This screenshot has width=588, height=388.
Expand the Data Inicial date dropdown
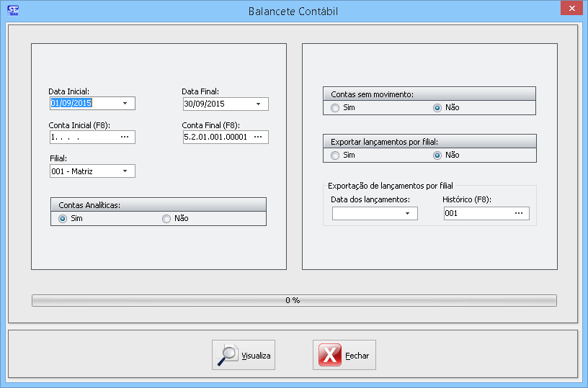pyautogui.click(x=125, y=104)
